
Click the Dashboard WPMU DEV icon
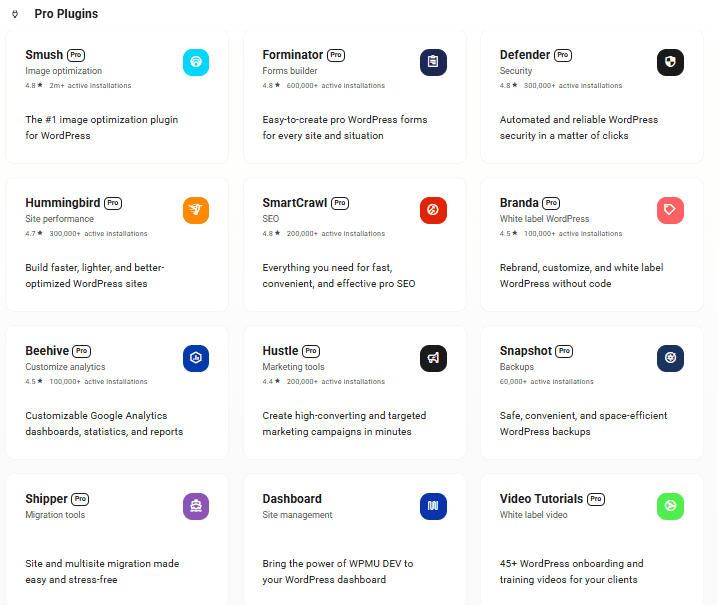[x=433, y=506]
